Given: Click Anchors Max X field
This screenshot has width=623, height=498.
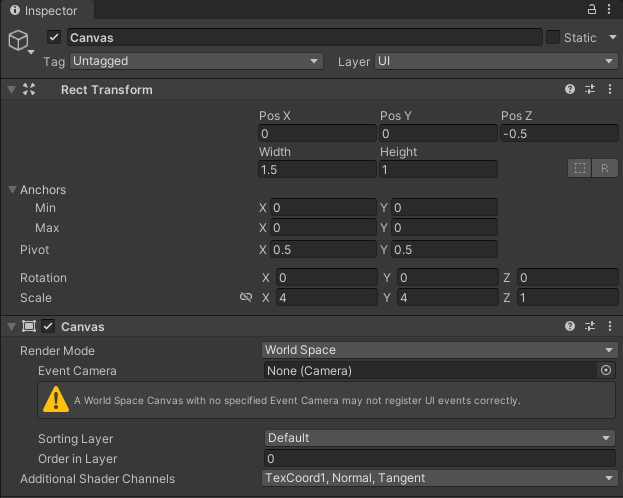Looking at the screenshot, I should [x=323, y=228].
